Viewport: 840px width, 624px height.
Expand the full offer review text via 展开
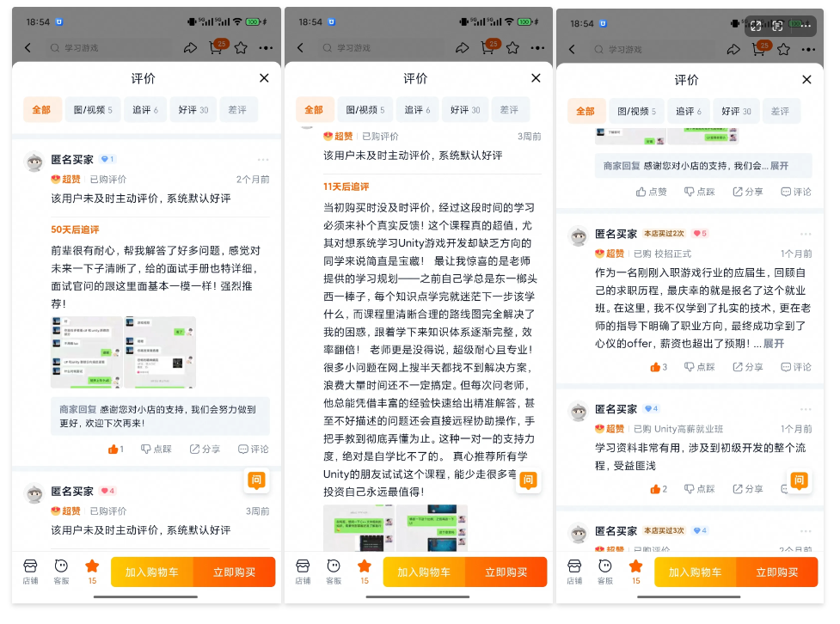coord(774,344)
